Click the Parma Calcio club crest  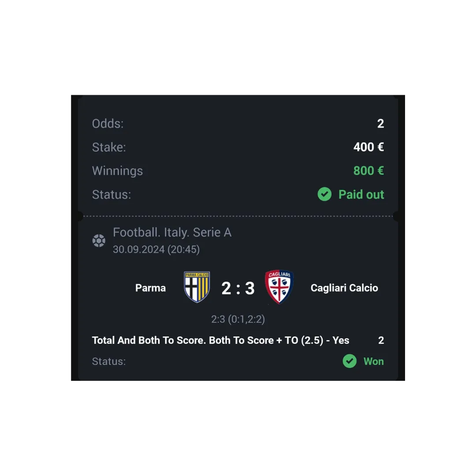[x=197, y=287]
